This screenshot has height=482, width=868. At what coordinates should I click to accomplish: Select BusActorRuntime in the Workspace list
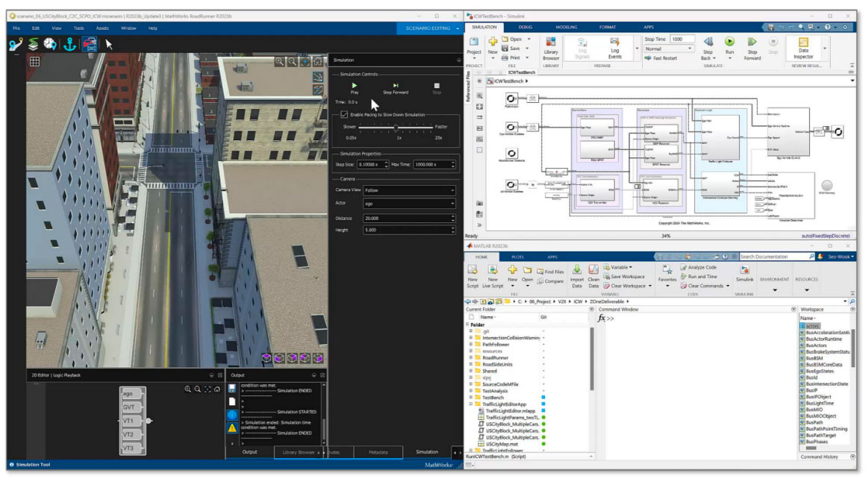tap(824, 339)
